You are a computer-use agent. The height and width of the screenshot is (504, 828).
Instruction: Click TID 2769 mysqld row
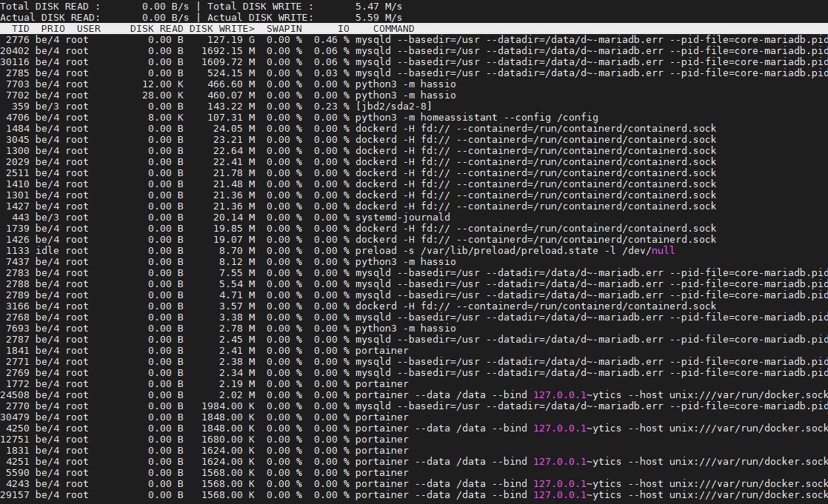click(414, 372)
